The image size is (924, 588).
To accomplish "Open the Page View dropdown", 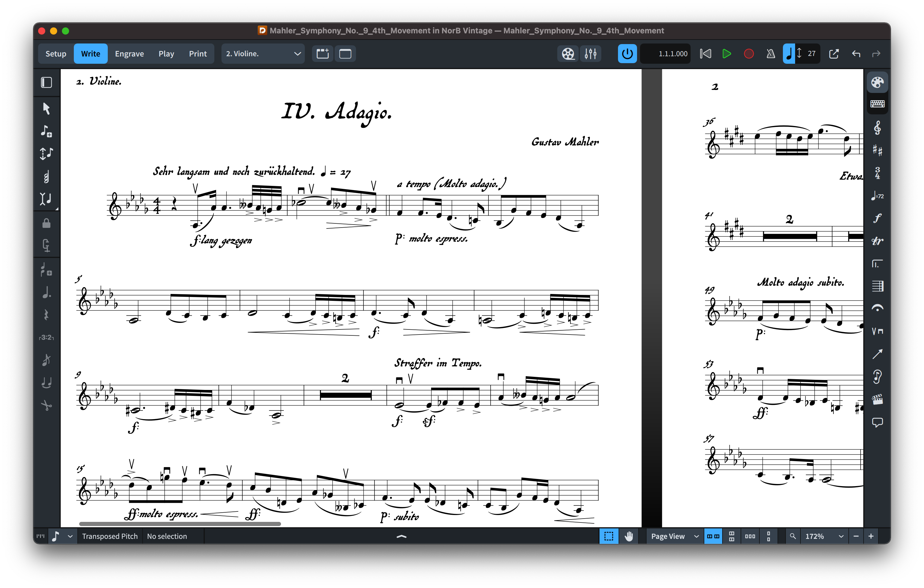I will pyautogui.click(x=675, y=536).
